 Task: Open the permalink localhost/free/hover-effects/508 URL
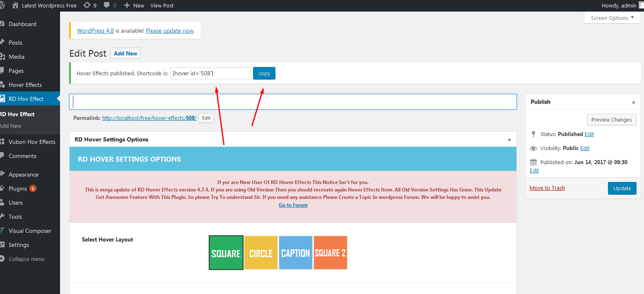(x=150, y=118)
